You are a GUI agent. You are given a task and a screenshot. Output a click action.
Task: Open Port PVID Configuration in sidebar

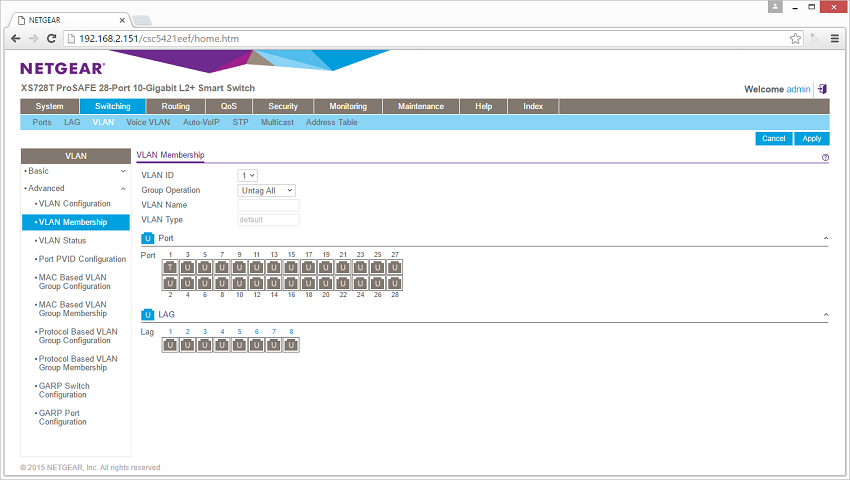click(82, 259)
